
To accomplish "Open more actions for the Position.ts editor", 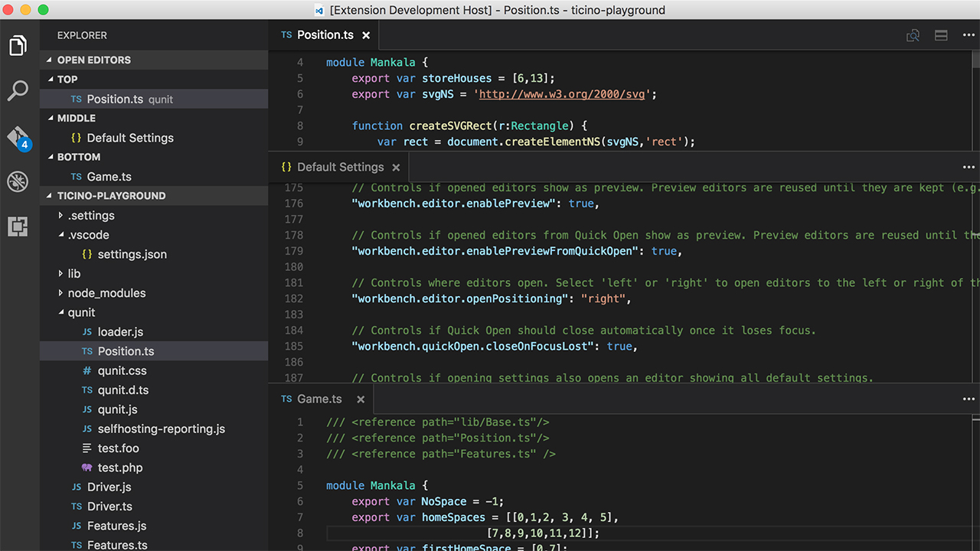I will click(x=969, y=35).
